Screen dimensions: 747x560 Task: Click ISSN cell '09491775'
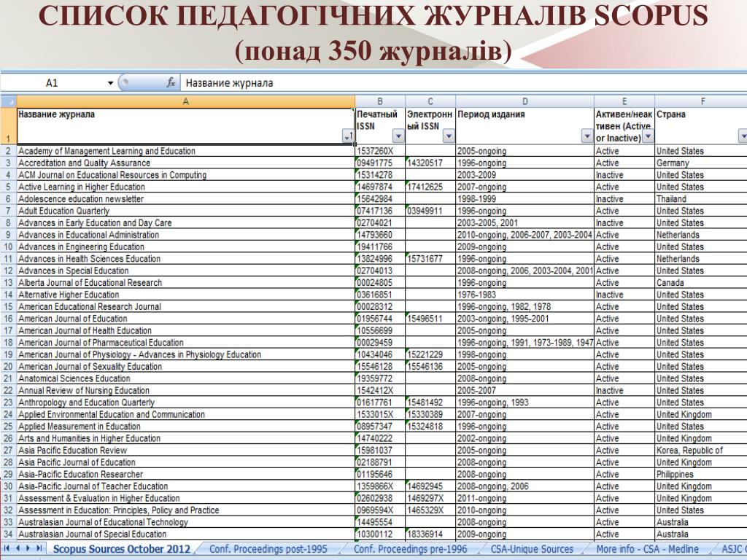[380, 163]
